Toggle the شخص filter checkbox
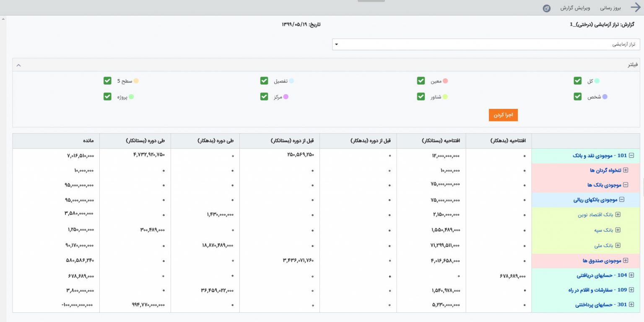The width and height of the screenshot is (644, 322). [577, 97]
